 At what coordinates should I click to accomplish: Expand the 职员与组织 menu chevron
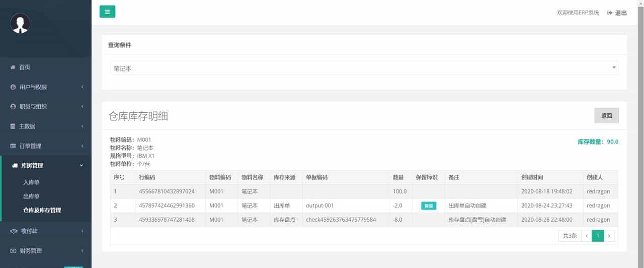click(82, 106)
